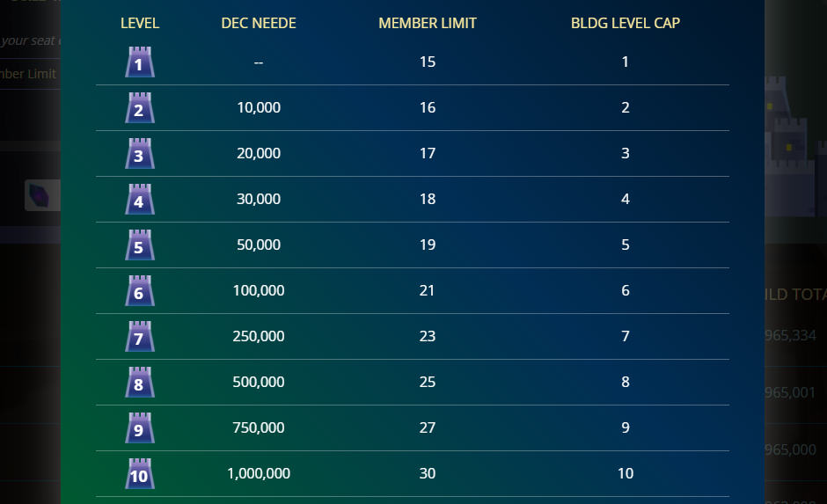Click the level 6 guild hall icon
Screen dimensions: 827x504
(x=140, y=291)
